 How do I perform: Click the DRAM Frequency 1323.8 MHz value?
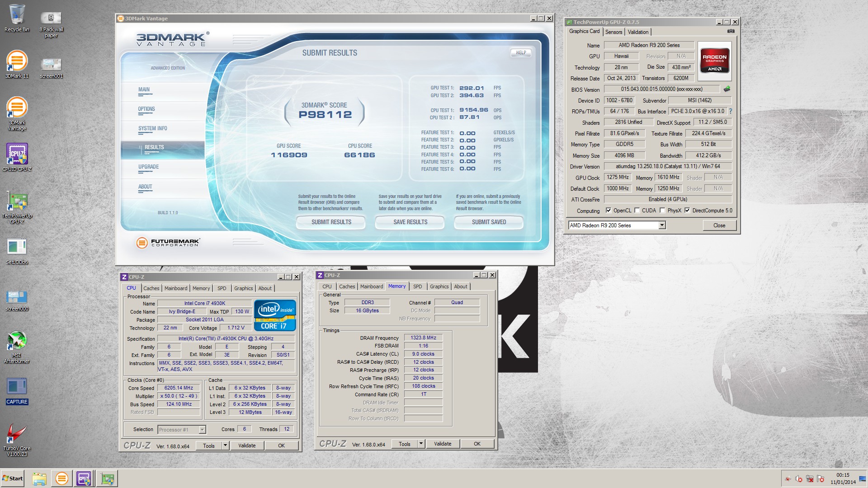pyautogui.click(x=423, y=338)
